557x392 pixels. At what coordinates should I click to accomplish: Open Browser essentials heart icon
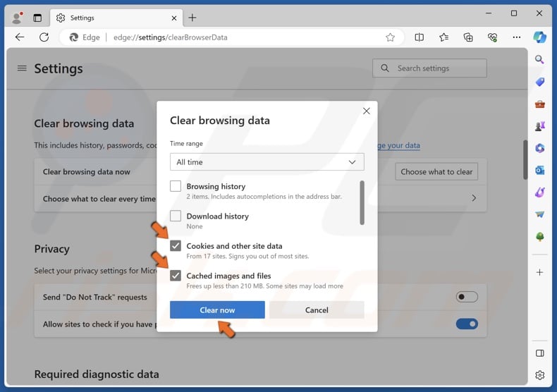coord(492,37)
